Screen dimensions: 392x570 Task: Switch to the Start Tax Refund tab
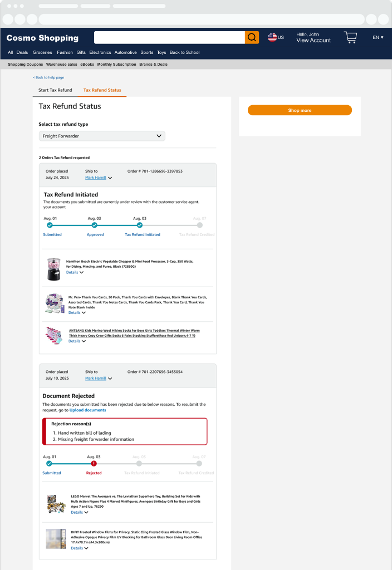pos(55,90)
